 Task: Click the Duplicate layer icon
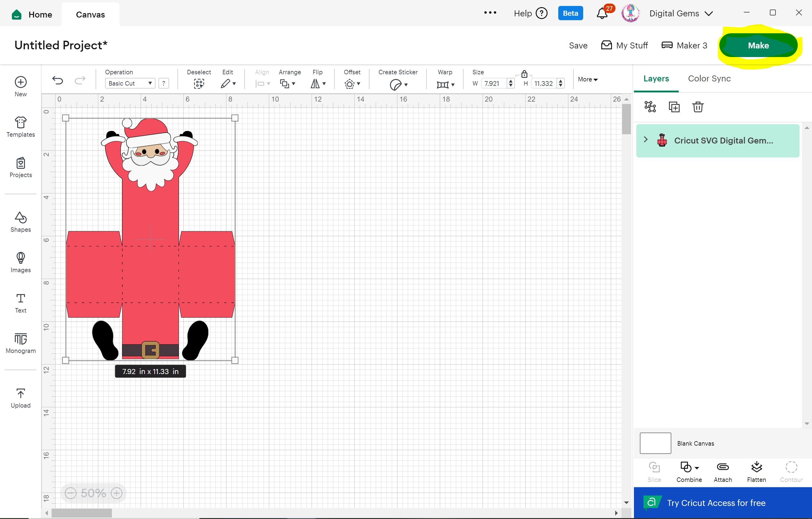tap(674, 107)
